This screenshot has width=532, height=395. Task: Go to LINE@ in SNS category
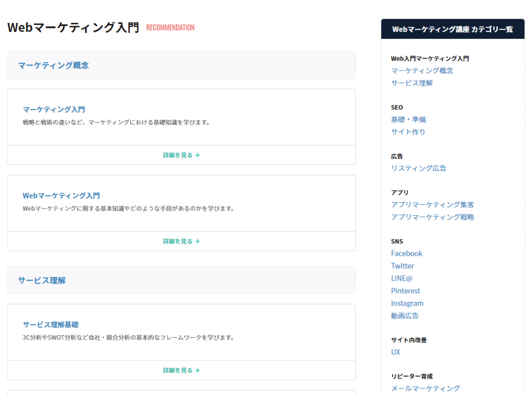[402, 279]
